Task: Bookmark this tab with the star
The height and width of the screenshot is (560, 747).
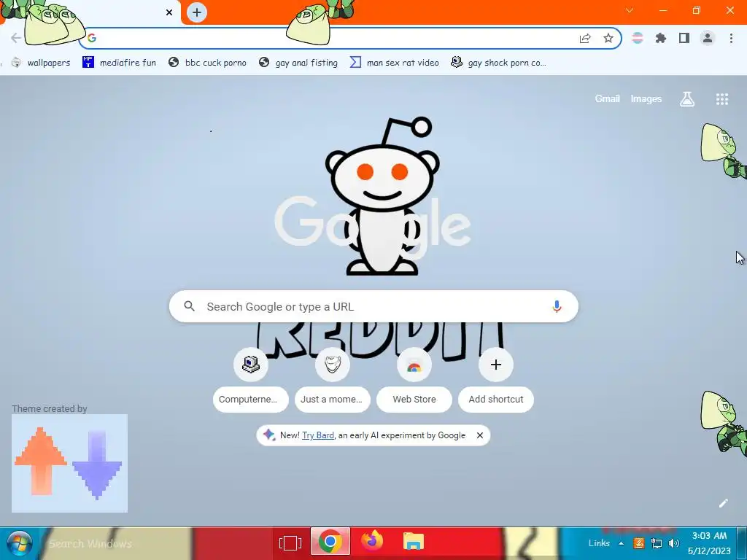Action: [608, 38]
